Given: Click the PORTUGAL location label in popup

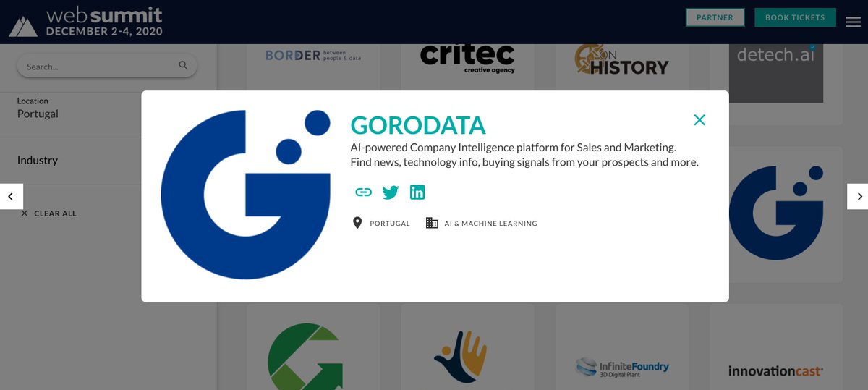Looking at the screenshot, I should (x=390, y=224).
